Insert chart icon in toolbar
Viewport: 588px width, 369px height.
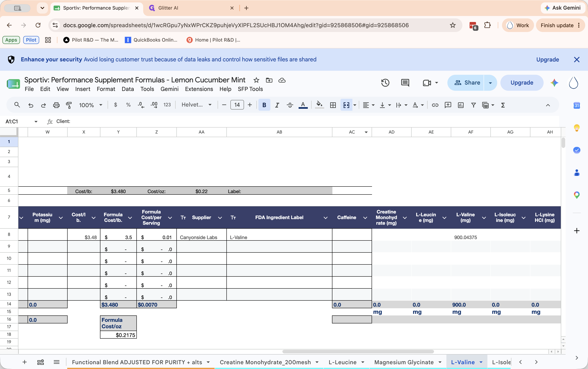coord(461,105)
